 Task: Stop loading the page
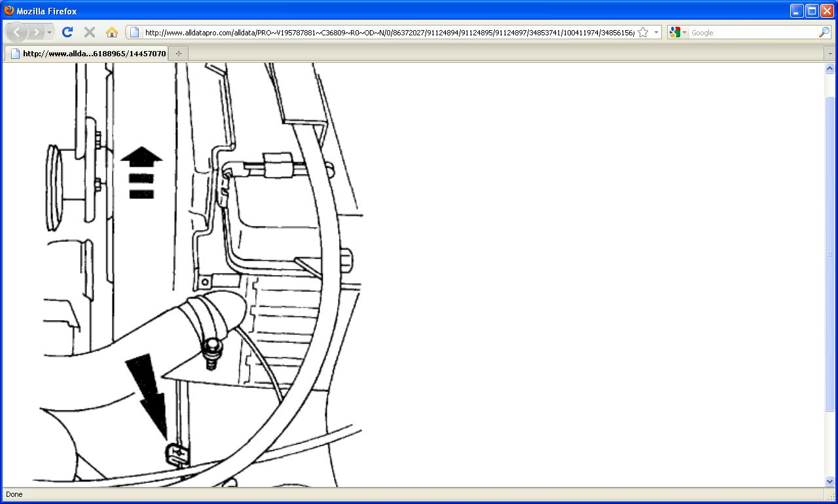(90, 32)
